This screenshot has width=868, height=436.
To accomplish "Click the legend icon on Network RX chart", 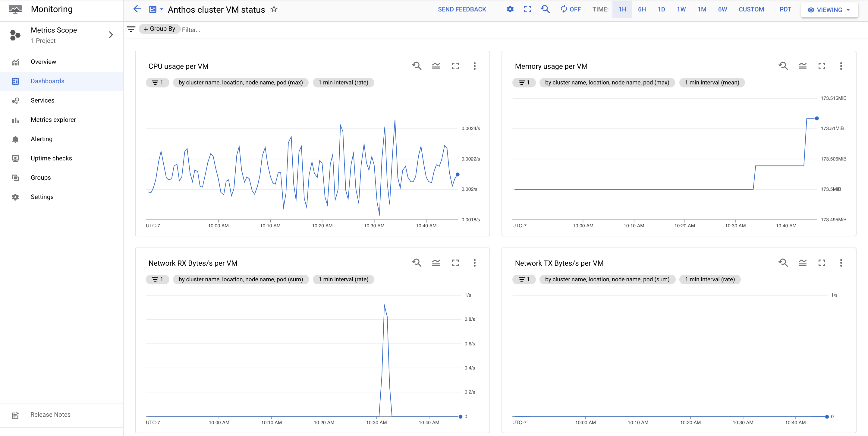I will [437, 263].
